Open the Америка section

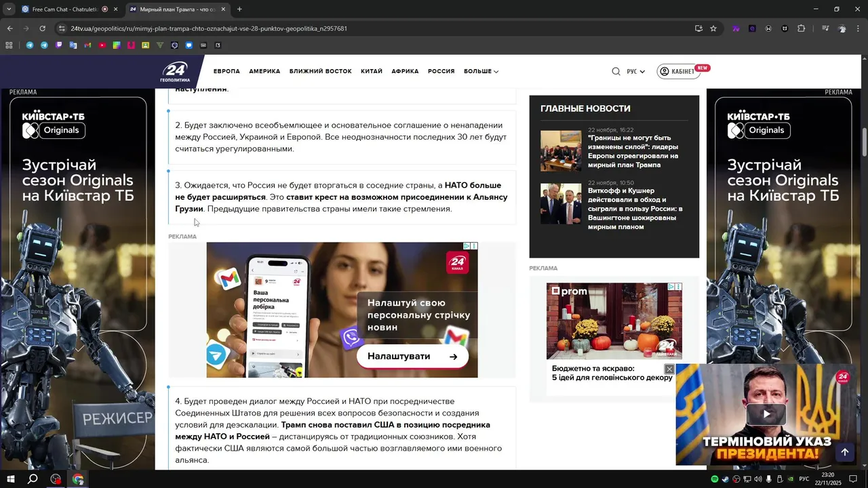pos(264,71)
